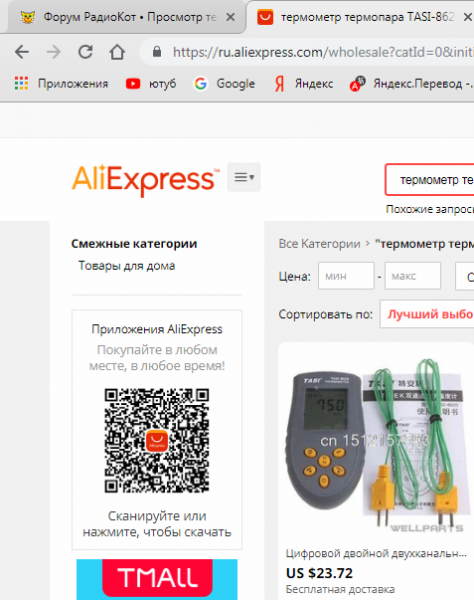Select the термометр термопара TASI tab
Screen dimensions: 474x600
coord(360,17)
